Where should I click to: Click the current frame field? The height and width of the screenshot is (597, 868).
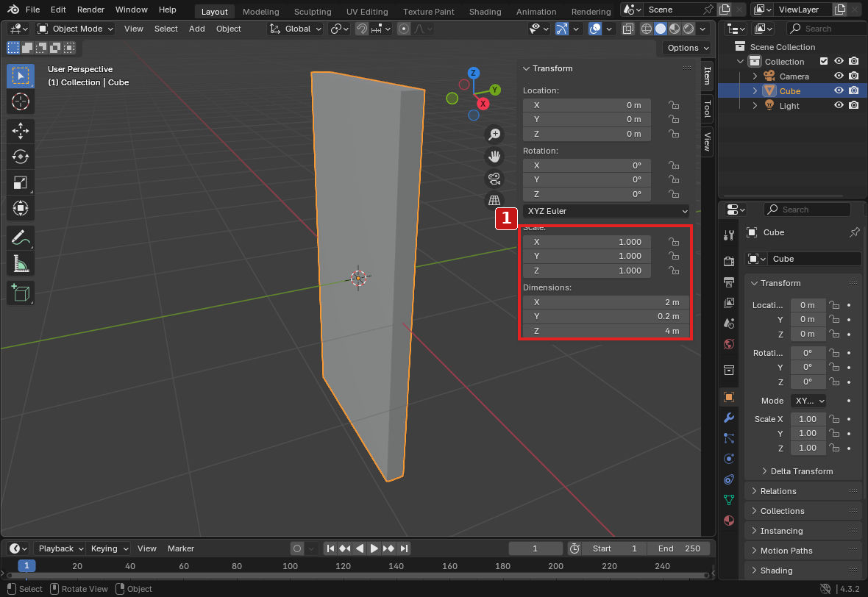coord(536,548)
